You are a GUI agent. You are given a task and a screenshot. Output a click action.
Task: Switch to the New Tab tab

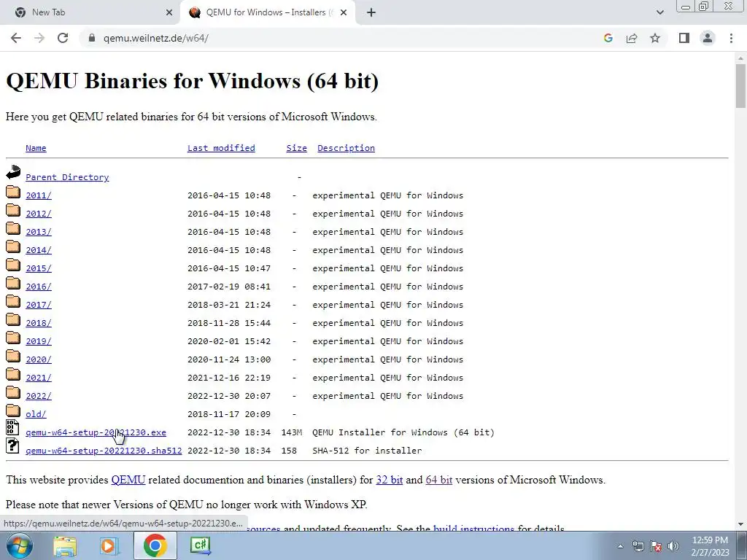[90, 13]
